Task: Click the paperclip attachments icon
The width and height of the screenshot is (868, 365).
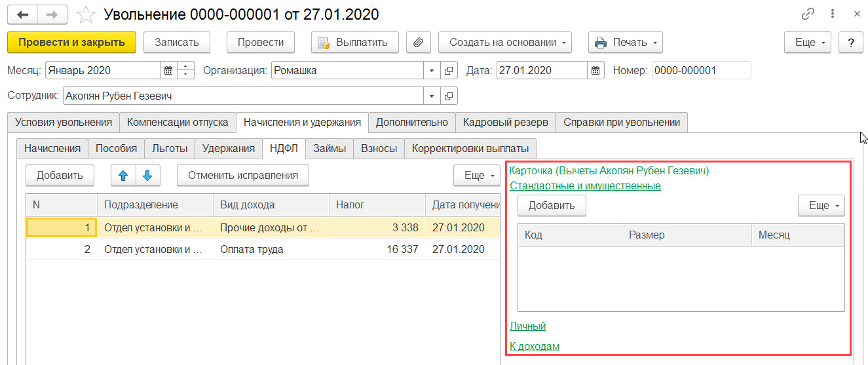Action: click(x=418, y=43)
